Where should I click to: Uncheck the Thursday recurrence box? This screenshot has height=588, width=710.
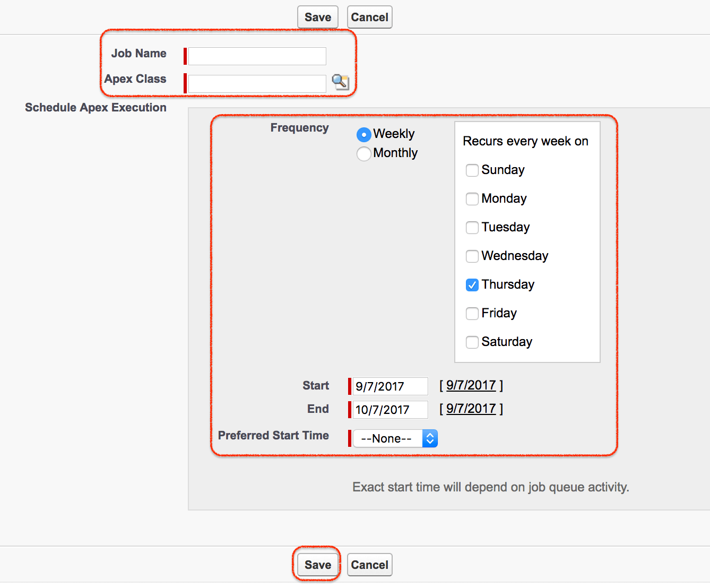click(x=472, y=285)
